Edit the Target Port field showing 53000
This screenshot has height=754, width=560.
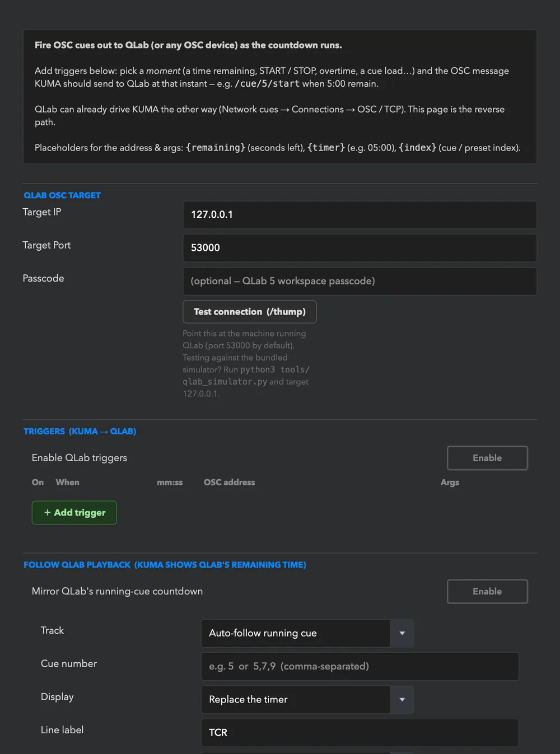pos(360,248)
